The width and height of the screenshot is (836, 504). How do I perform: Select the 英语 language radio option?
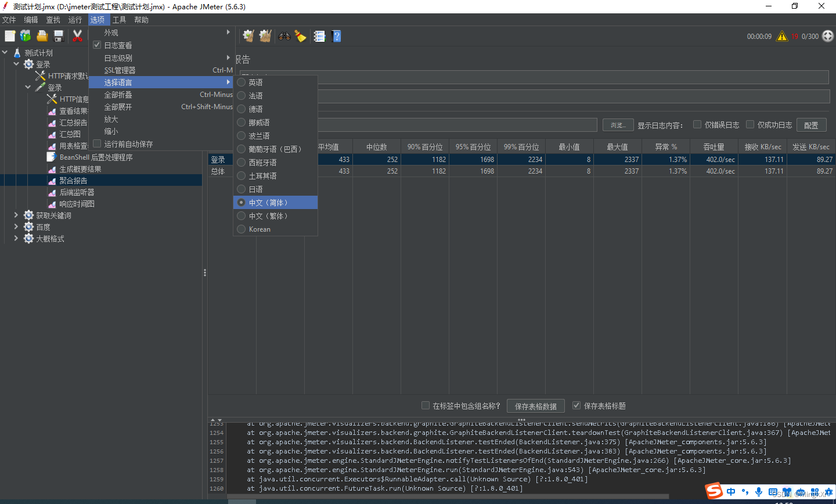[x=275, y=82]
